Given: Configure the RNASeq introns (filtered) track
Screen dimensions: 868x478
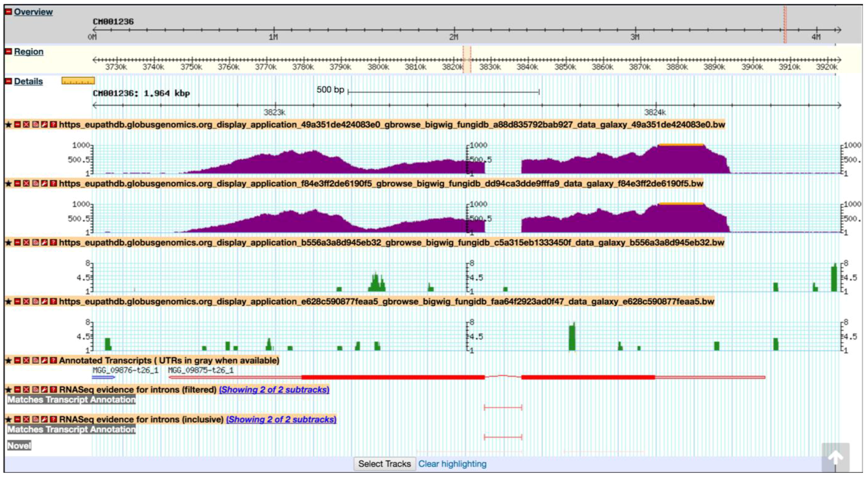Looking at the screenshot, I should [x=44, y=390].
